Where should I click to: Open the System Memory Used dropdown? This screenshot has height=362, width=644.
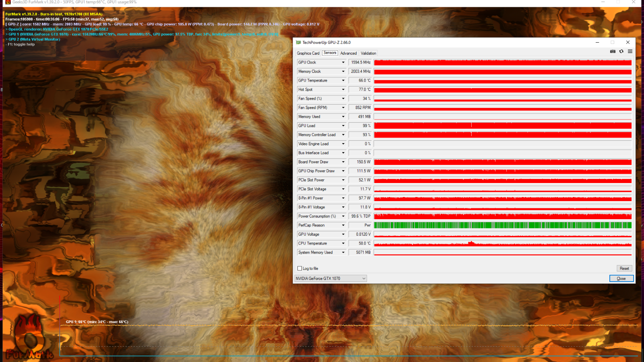coord(343,252)
